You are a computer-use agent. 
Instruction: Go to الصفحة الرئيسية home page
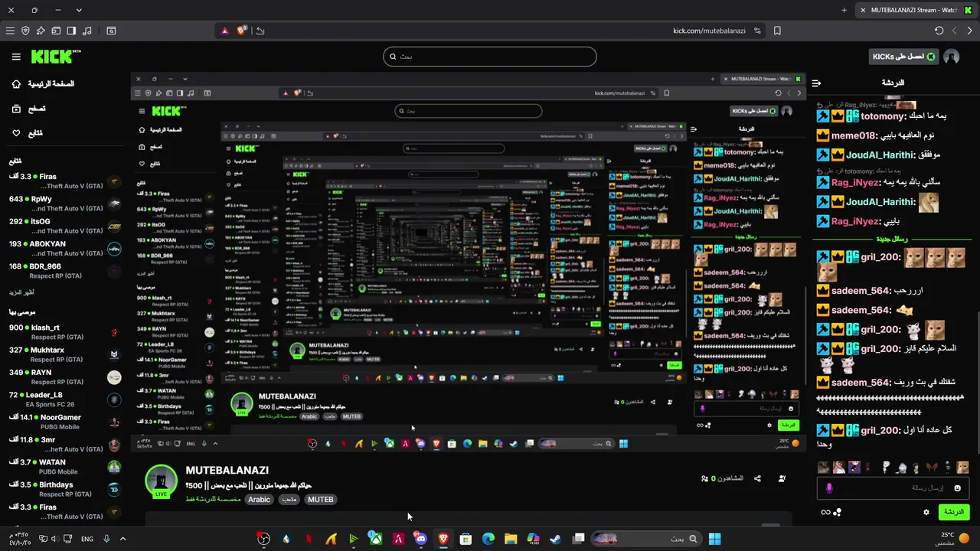pyautogui.click(x=43, y=84)
